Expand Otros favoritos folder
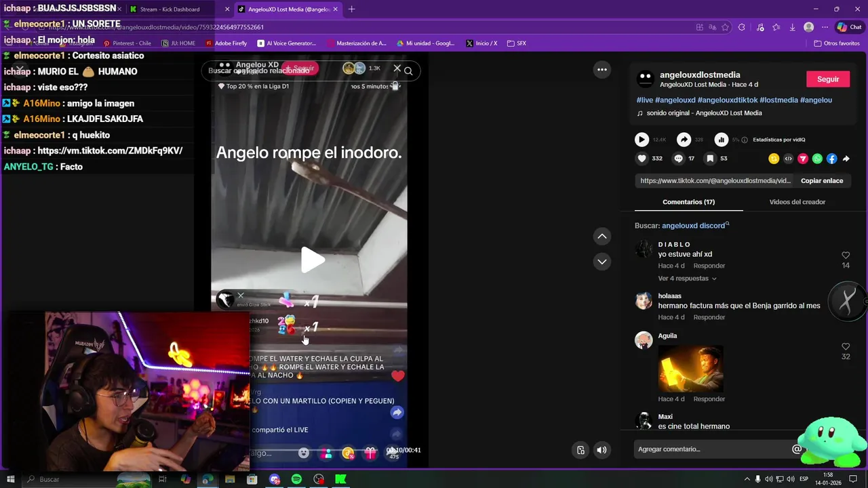This screenshot has width=868, height=488. click(x=837, y=43)
